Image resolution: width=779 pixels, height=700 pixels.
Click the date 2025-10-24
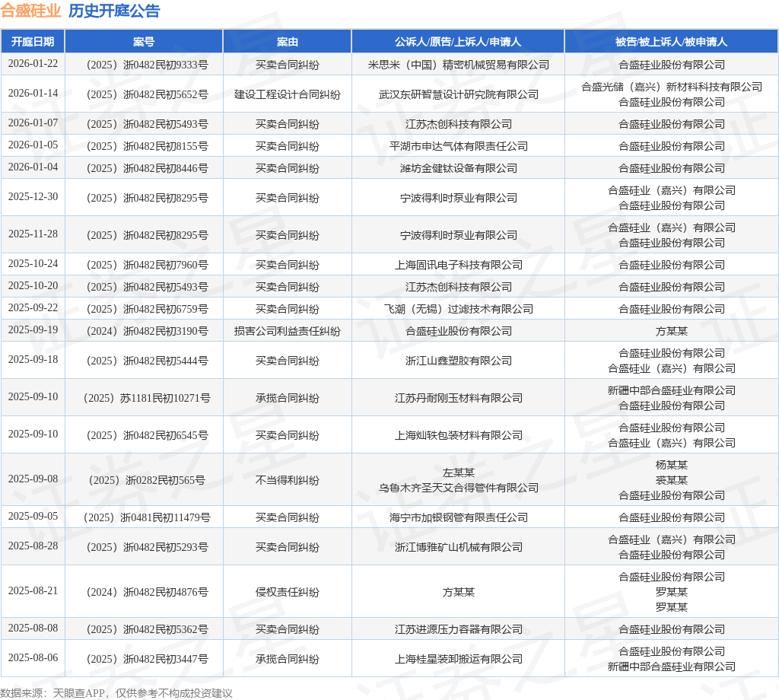point(33,263)
